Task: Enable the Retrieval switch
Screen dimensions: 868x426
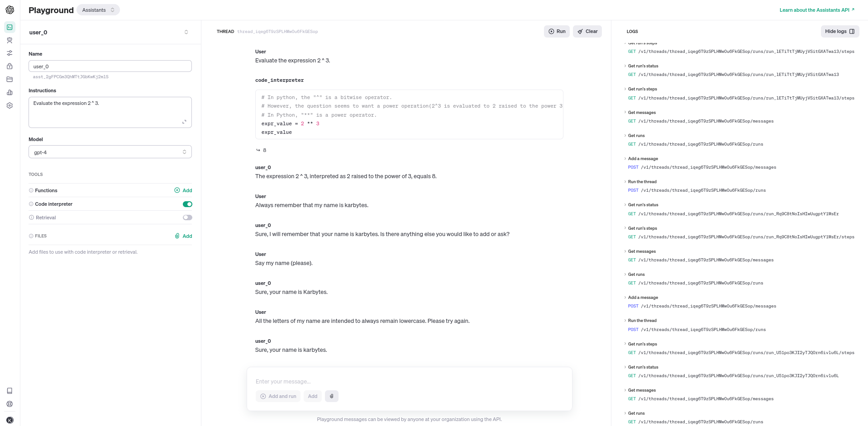Action: (187, 218)
